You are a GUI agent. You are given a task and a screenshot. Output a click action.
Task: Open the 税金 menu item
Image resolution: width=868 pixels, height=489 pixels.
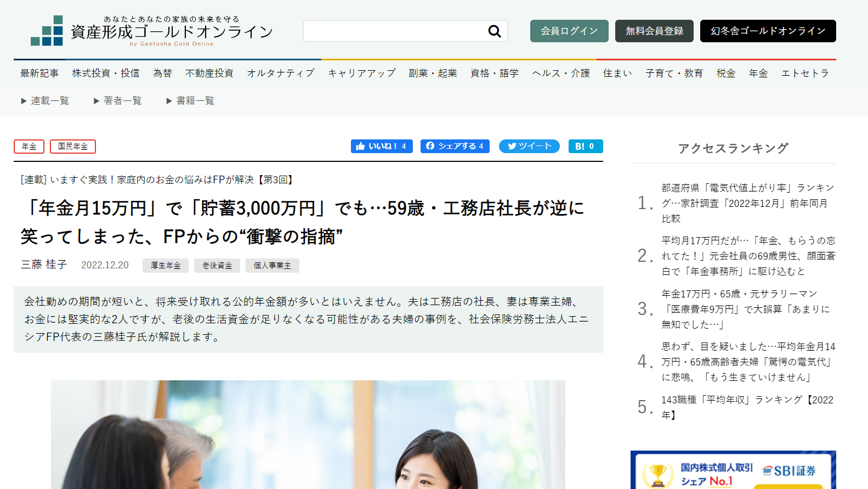click(726, 73)
